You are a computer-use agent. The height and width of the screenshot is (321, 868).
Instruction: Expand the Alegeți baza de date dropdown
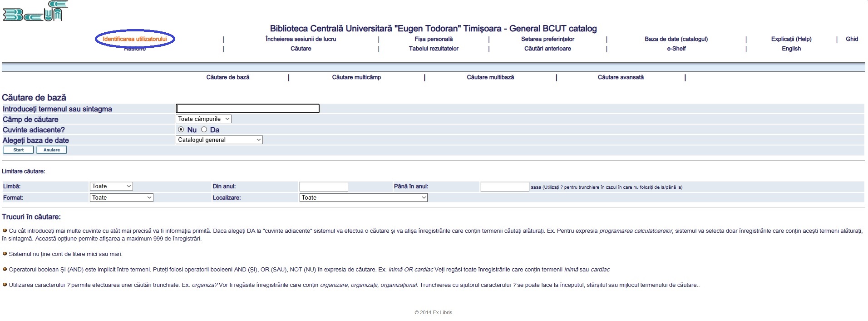pos(219,140)
